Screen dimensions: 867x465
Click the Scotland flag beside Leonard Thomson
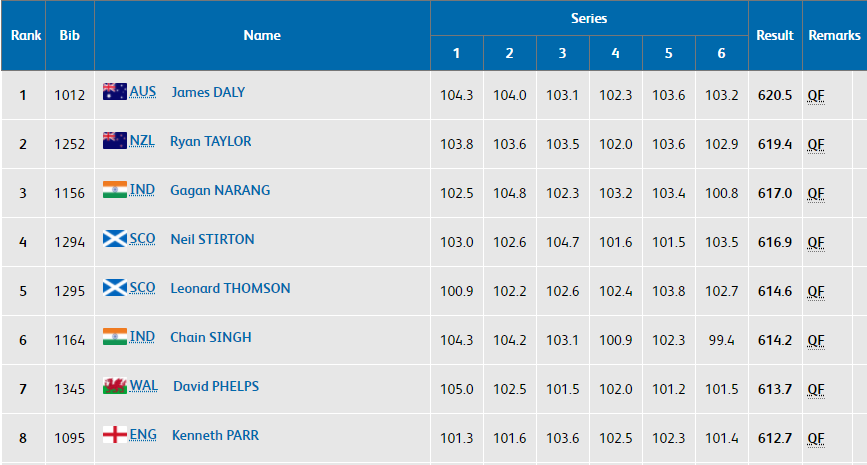point(115,288)
